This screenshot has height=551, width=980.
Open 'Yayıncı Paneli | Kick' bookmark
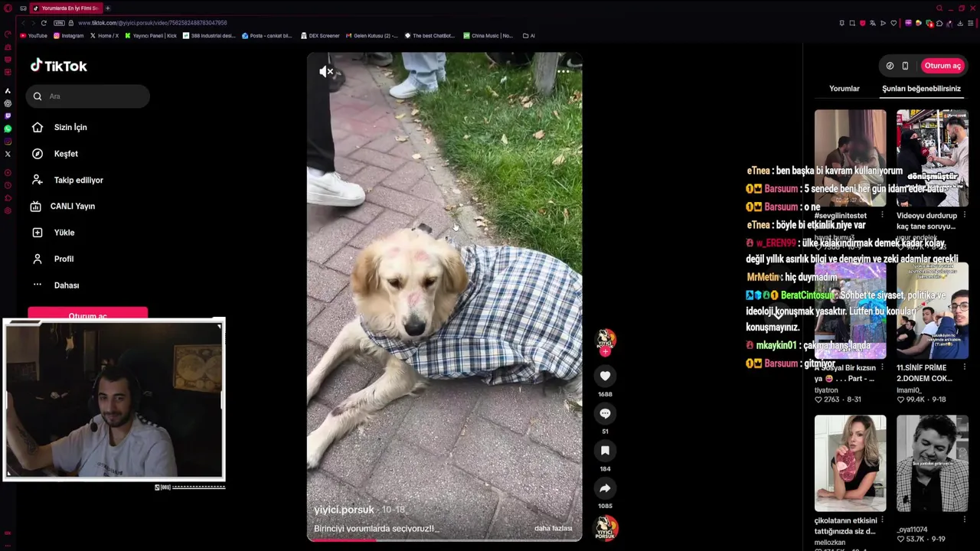coord(151,36)
